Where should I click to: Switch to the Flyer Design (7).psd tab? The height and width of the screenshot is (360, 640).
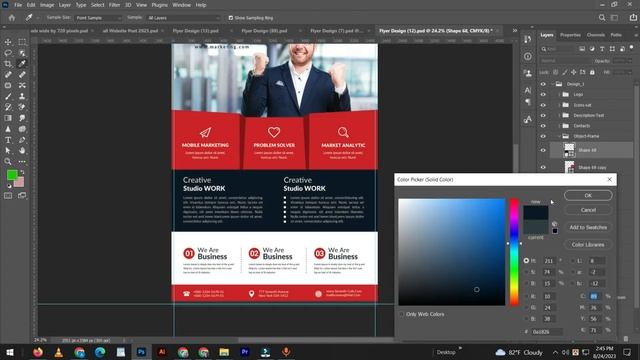tap(336, 31)
